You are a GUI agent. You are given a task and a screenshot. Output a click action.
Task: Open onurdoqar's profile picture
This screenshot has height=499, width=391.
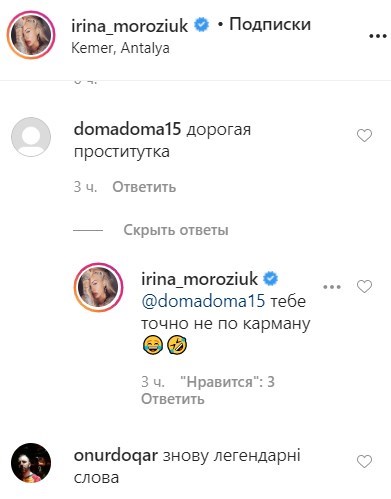point(31,463)
